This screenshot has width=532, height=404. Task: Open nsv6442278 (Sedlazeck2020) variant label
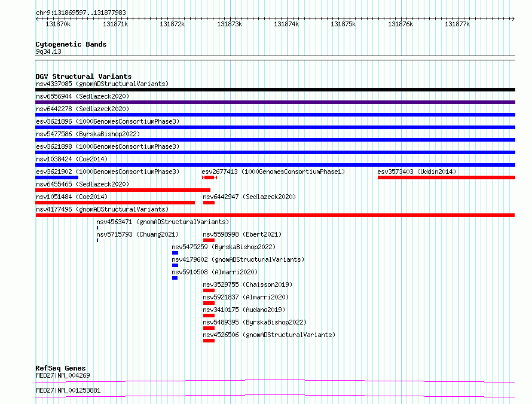point(82,109)
